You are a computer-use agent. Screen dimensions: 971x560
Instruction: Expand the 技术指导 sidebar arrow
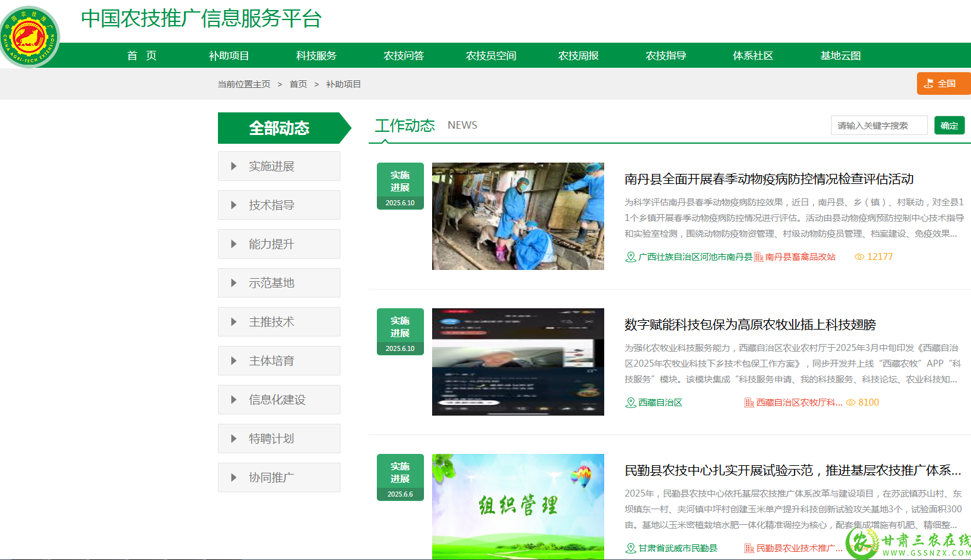[234, 205]
